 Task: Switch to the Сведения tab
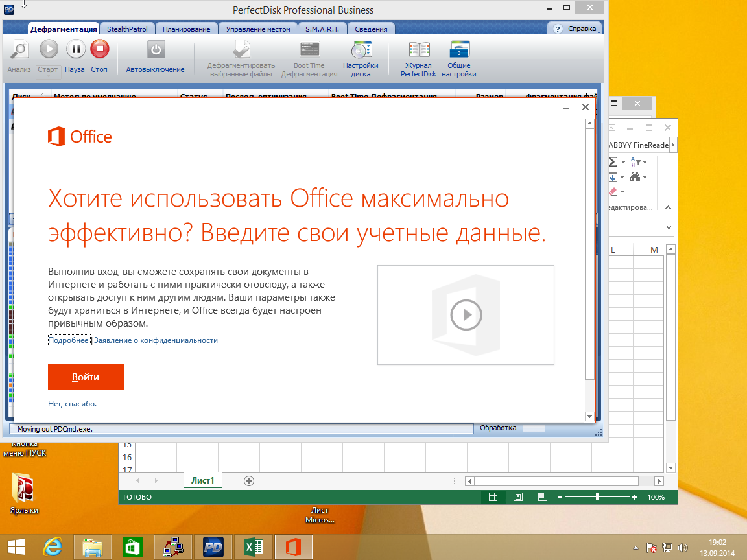(371, 29)
